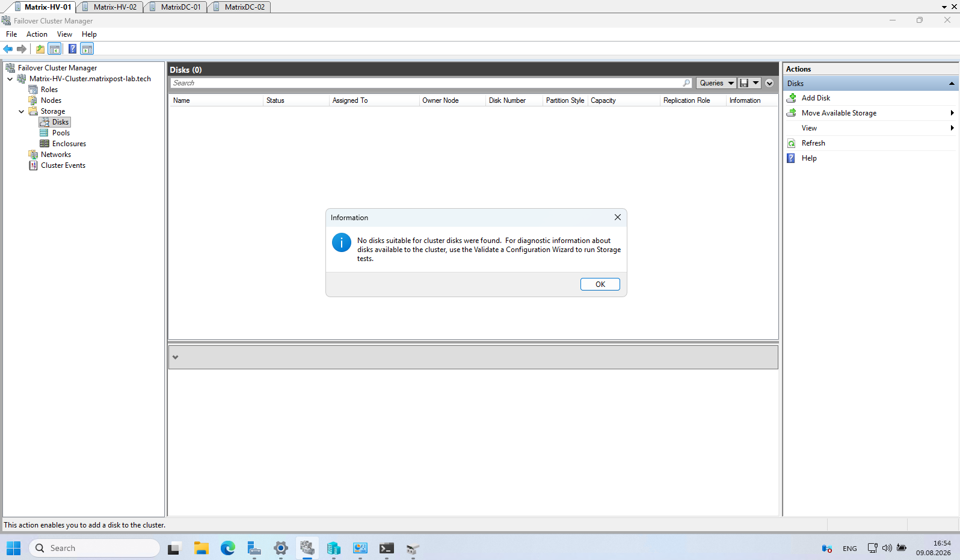Screen dimensions: 960x560
Task: Click the save query disk icon
Action: pyautogui.click(x=744, y=83)
